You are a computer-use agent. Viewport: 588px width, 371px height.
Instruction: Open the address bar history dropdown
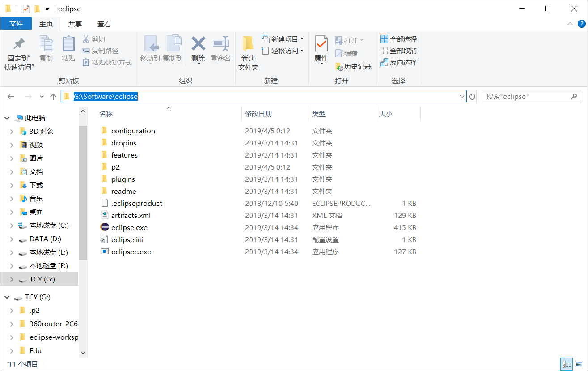point(461,96)
